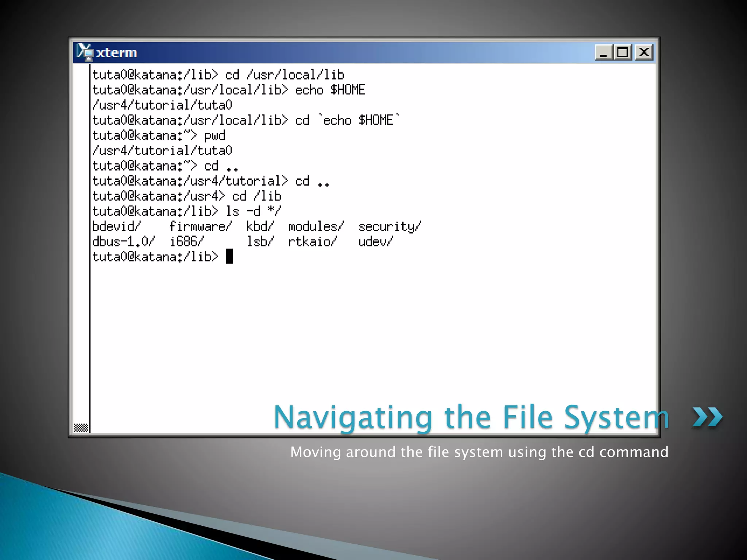Click the first '/usr4/tutorial/tuta0' output line
Screen dimensions: 747x560
coord(162,105)
